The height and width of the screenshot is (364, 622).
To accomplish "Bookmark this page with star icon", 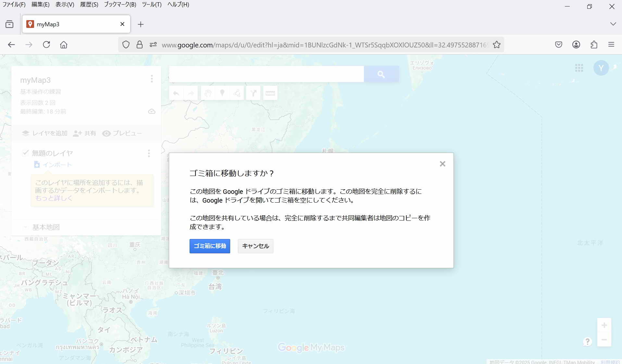I will pyautogui.click(x=496, y=45).
